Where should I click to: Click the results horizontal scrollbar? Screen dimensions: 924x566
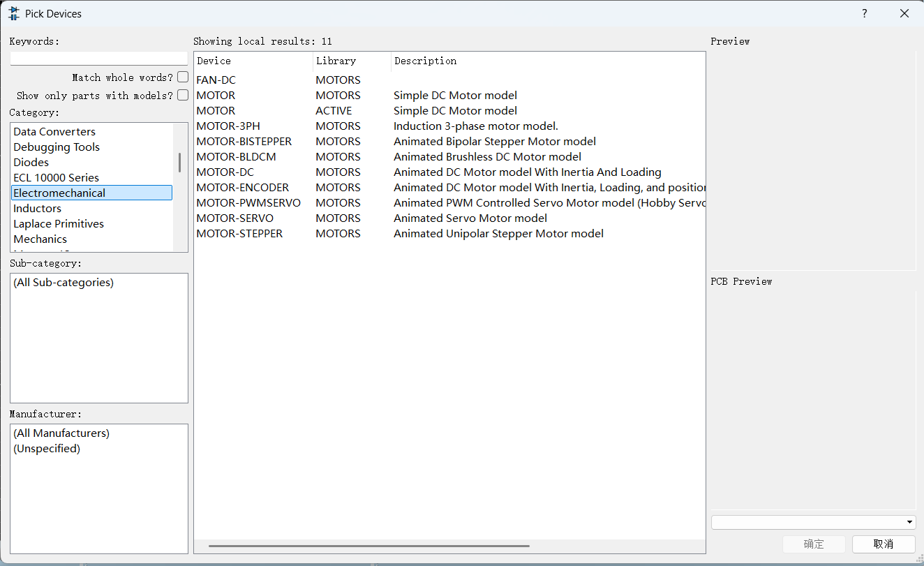pos(369,546)
